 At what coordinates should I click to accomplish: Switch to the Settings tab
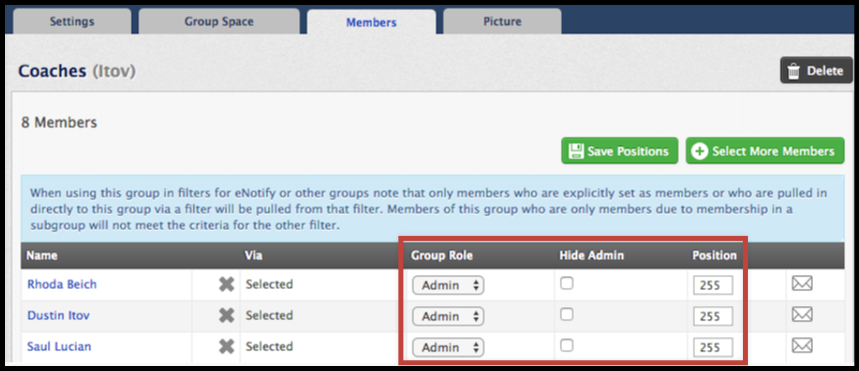72,22
